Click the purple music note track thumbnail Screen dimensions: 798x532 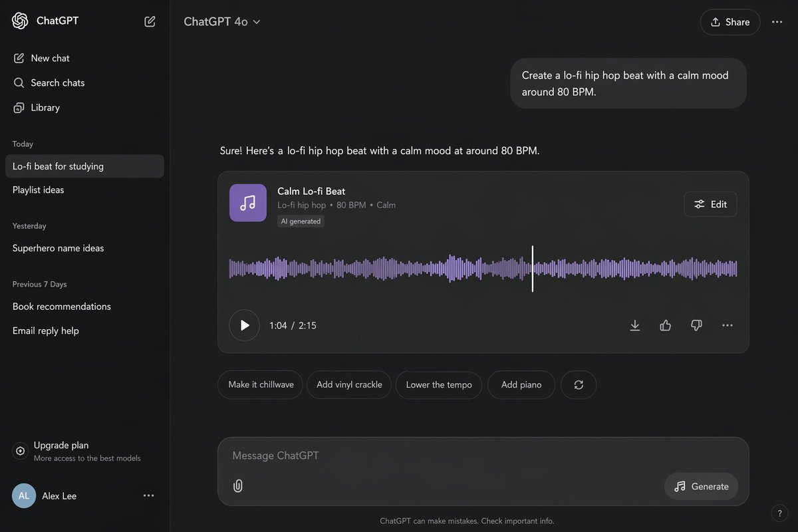(248, 203)
